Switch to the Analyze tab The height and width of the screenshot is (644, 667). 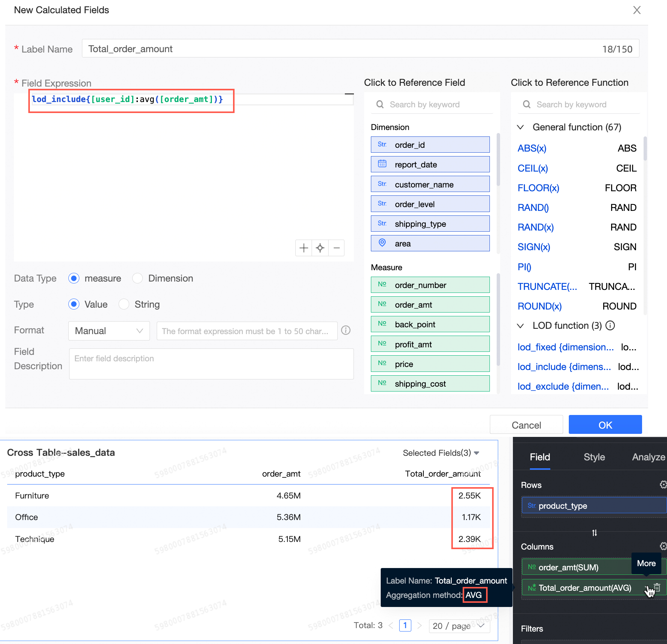(x=648, y=457)
